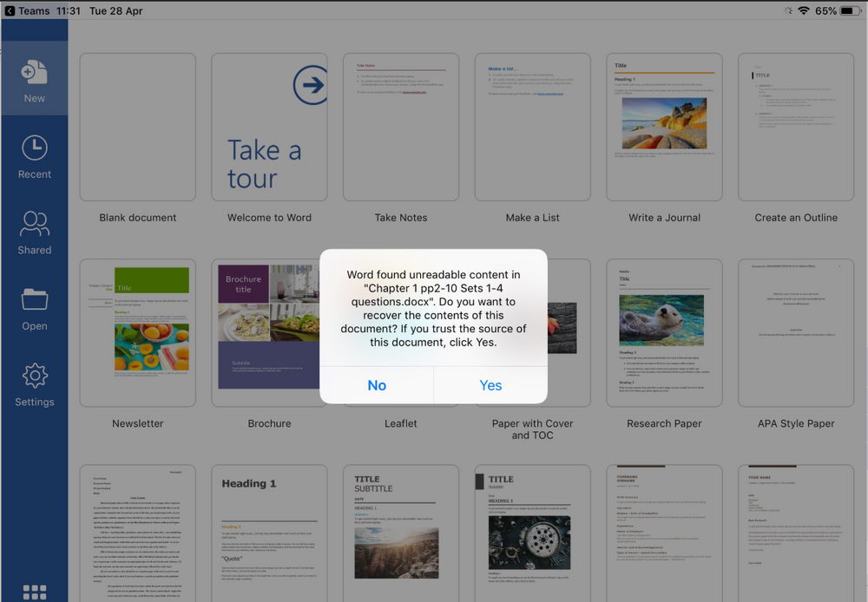The height and width of the screenshot is (602, 868).
Task: Choose the Brochure template thumbnail
Action: point(266,332)
